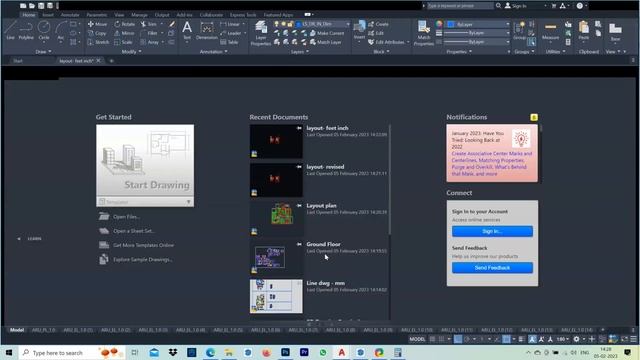
Task: Click the keyword search input field
Action: [x=460, y=6]
